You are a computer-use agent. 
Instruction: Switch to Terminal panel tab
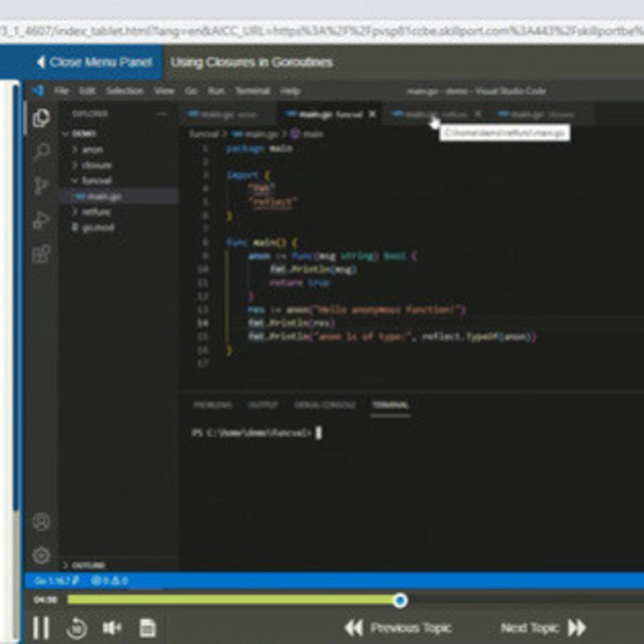point(390,405)
